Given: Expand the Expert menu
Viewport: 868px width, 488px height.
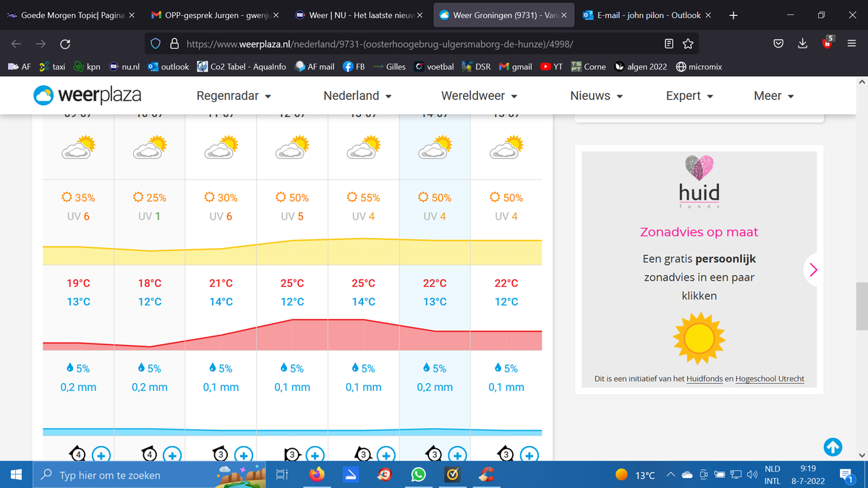Looking at the screenshot, I should 690,95.
